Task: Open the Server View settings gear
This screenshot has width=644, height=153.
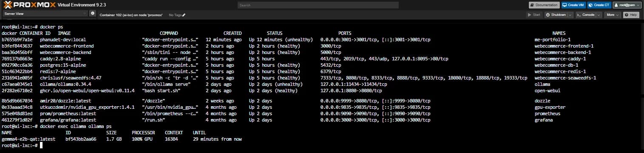Action: (92, 14)
